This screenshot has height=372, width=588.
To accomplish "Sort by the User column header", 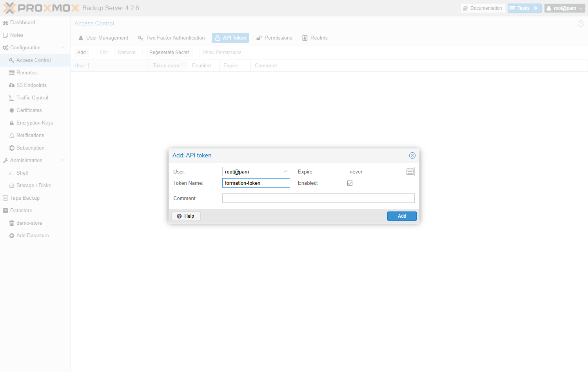I will 110,66.
